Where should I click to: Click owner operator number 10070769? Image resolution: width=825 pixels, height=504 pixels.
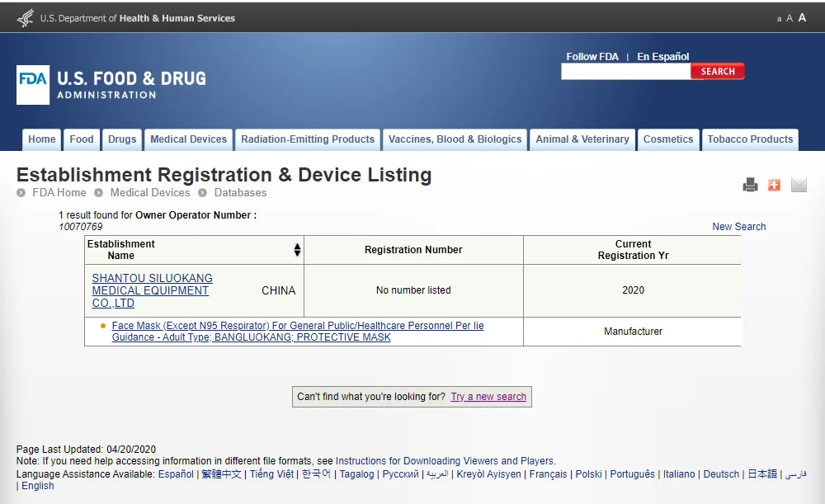tap(81, 227)
